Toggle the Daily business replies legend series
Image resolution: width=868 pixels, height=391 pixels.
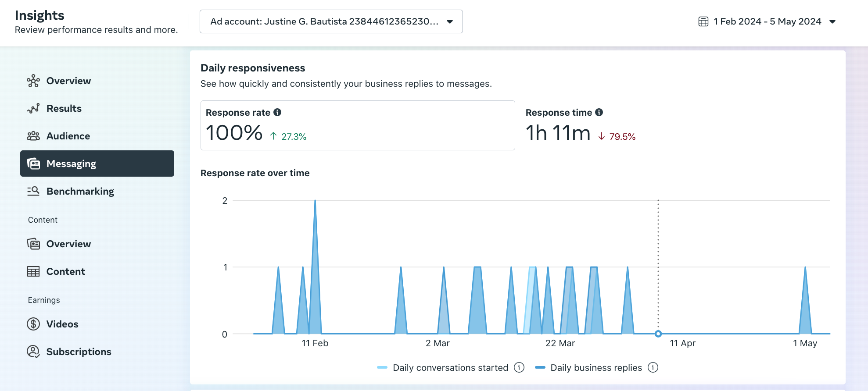point(595,367)
